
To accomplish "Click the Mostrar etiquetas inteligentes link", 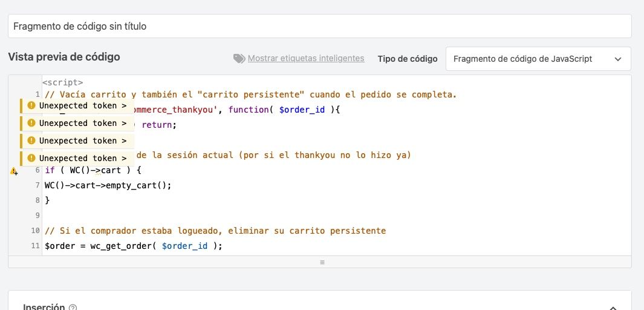I will (306, 59).
